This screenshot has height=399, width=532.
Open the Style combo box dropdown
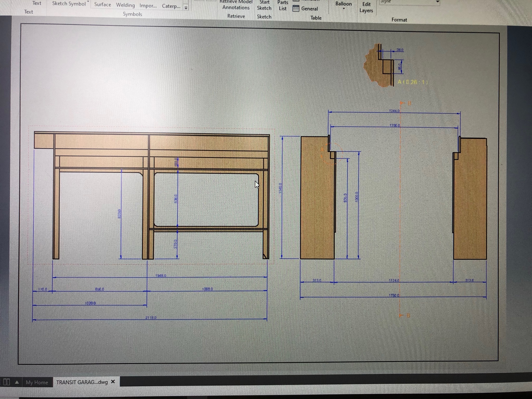[x=437, y=2]
